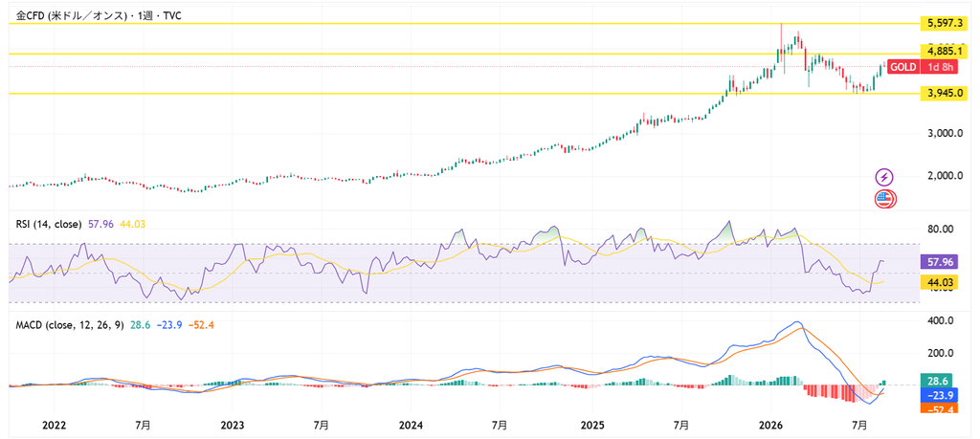The width and height of the screenshot is (980, 439).
Task: Click the 80.00 level on RSI scale
Action: tap(941, 230)
